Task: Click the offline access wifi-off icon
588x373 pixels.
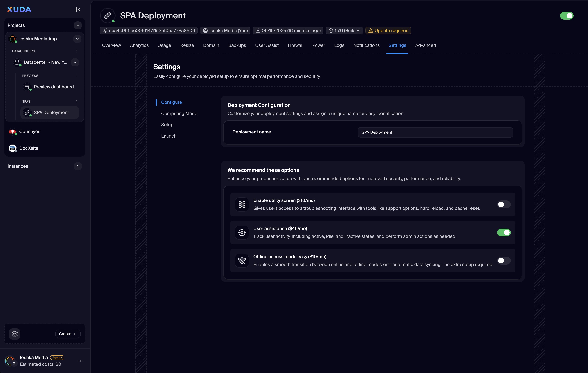Action: [242, 261]
